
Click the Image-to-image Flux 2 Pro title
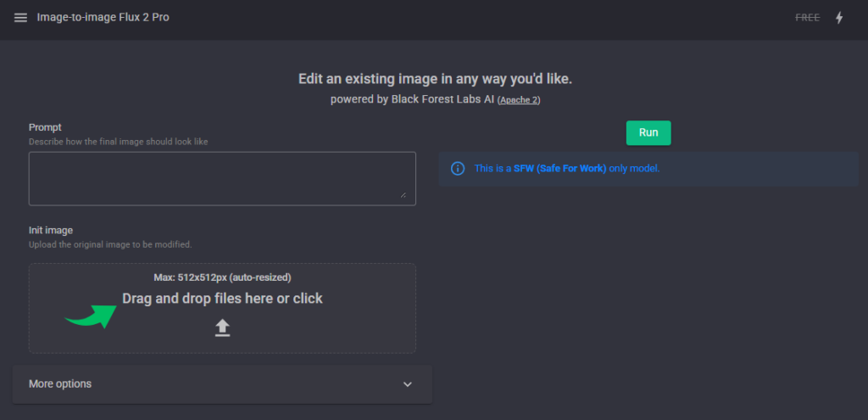(103, 18)
